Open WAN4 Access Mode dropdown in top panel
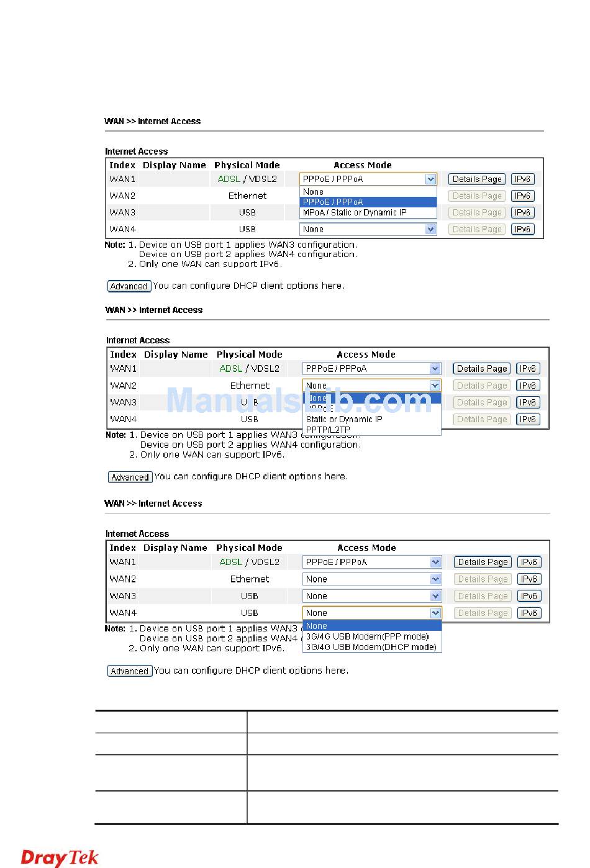The image size is (590, 868). tap(368, 229)
